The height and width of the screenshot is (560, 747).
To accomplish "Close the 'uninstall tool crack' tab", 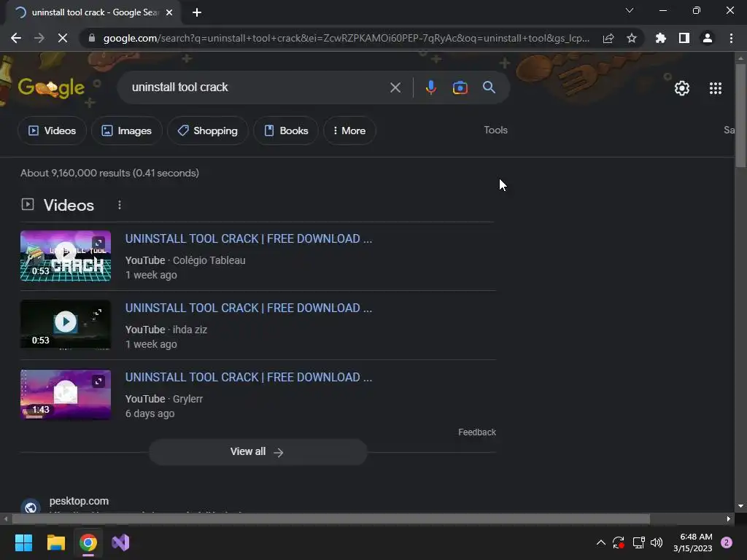I will pos(169,12).
